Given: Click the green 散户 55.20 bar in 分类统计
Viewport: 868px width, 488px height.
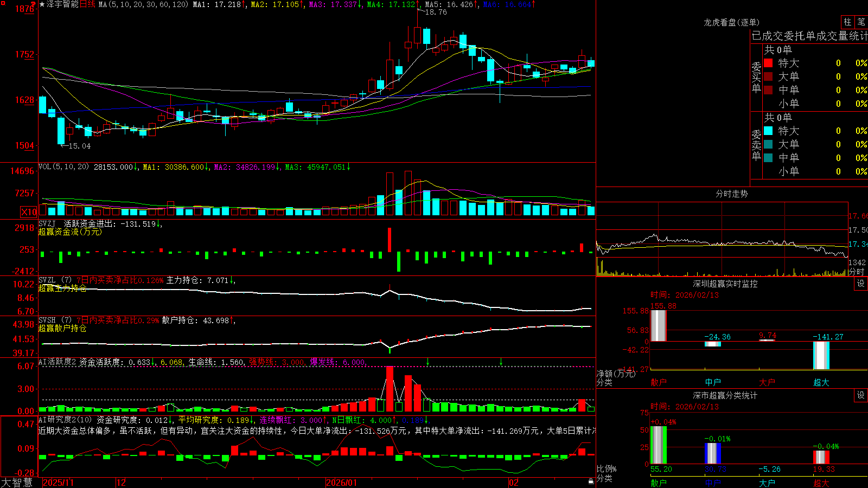Looking at the screenshot, I should click(658, 445).
